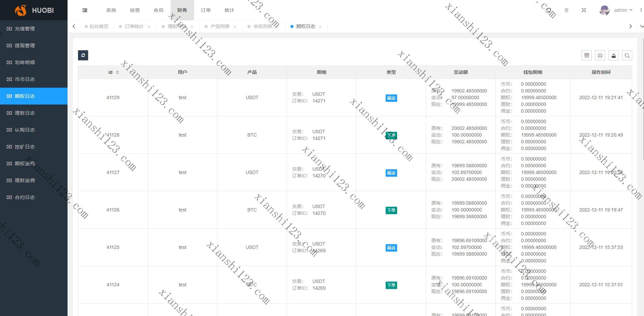
Task: Click the 变动额 column header
Action: pos(461,72)
